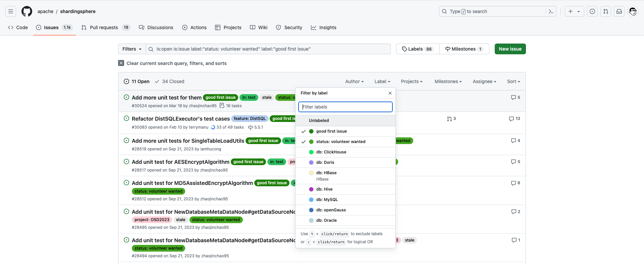644x264 pixels.
Task: Select db: ClickHouse label filter
Action: coord(345,152)
